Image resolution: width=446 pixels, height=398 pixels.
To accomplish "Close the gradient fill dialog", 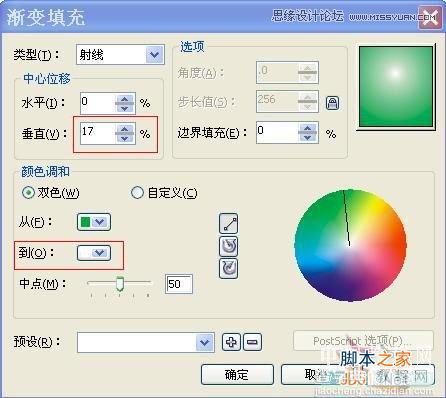I will (430, 17).
